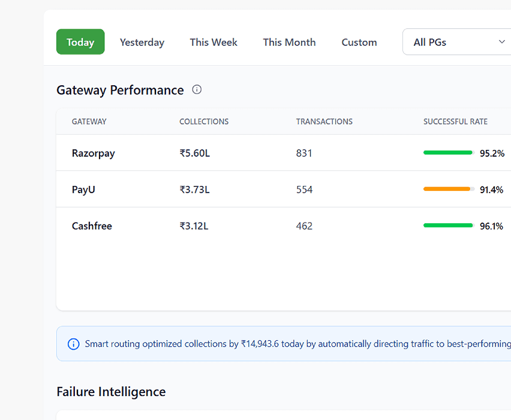Image resolution: width=511 pixels, height=420 pixels.
Task: Click the Gateway Performance heading
Action: coord(121,90)
